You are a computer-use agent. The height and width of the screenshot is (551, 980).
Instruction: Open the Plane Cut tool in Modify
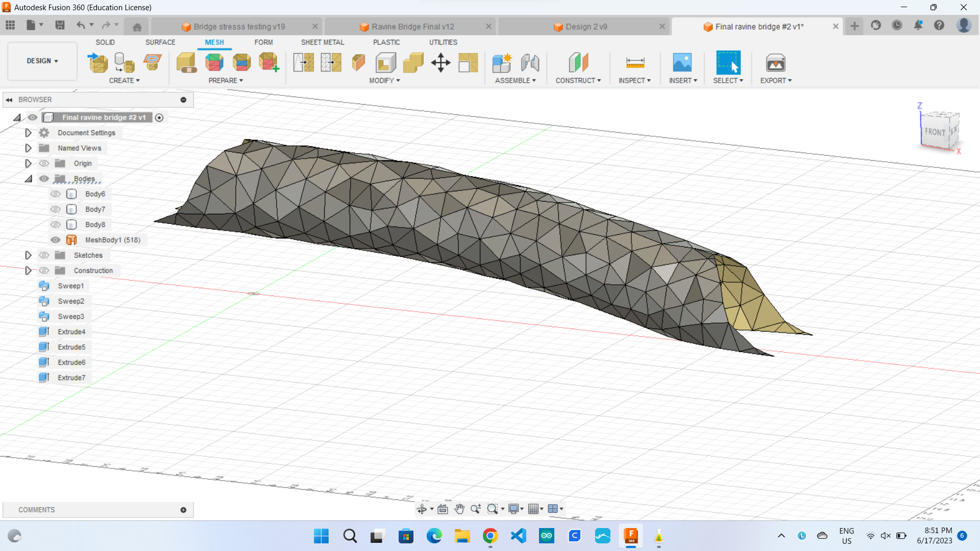tap(358, 62)
